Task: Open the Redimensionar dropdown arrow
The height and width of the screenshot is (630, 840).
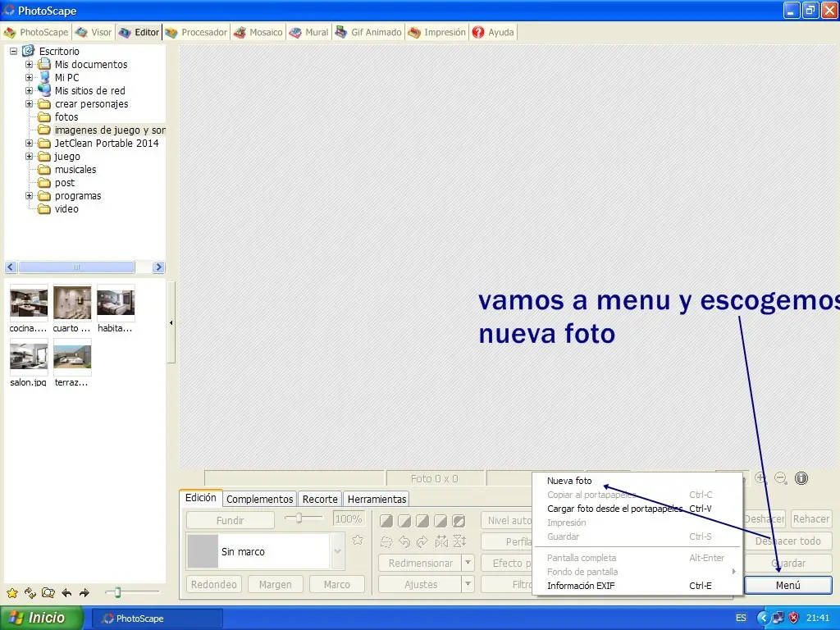Action: click(x=468, y=563)
